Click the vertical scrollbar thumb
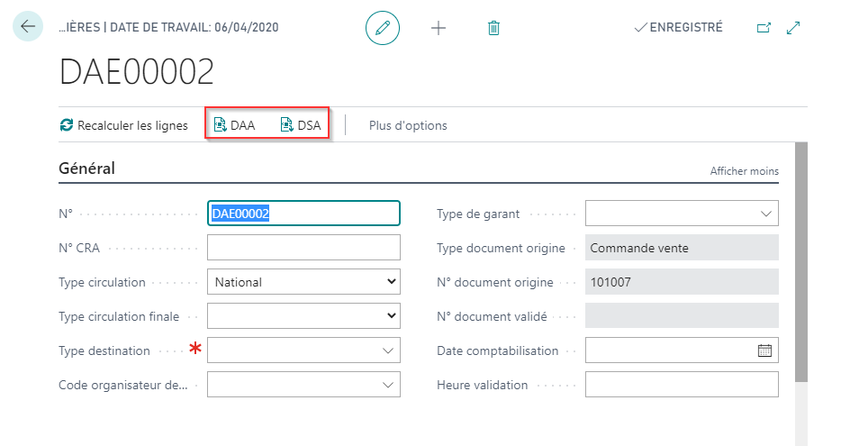This screenshot has width=868, height=446. point(801,261)
